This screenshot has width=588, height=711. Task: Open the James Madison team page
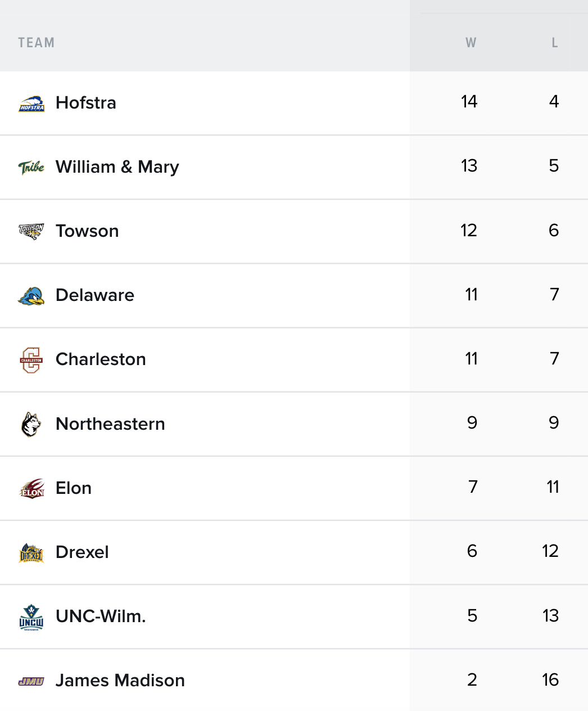(x=120, y=681)
